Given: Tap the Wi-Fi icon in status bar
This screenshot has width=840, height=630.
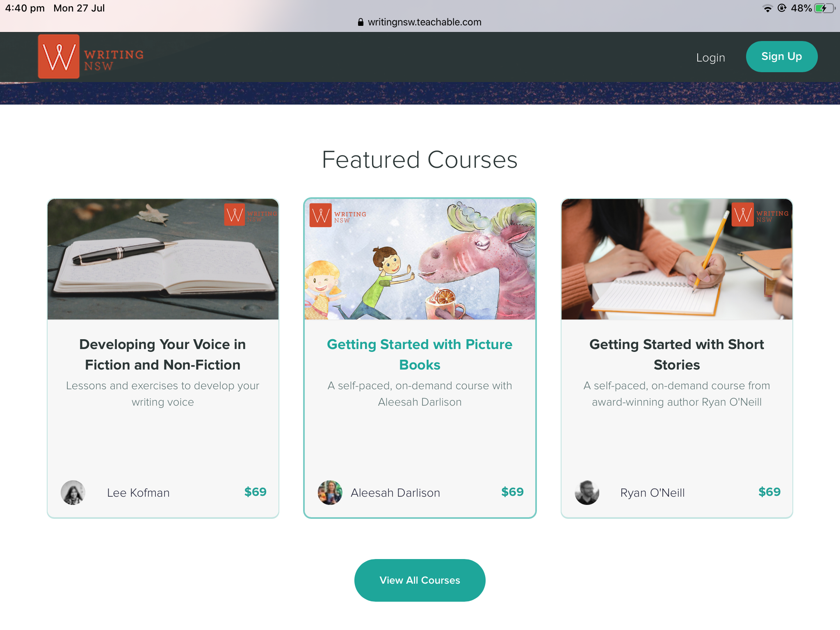Looking at the screenshot, I should [x=767, y=8].
